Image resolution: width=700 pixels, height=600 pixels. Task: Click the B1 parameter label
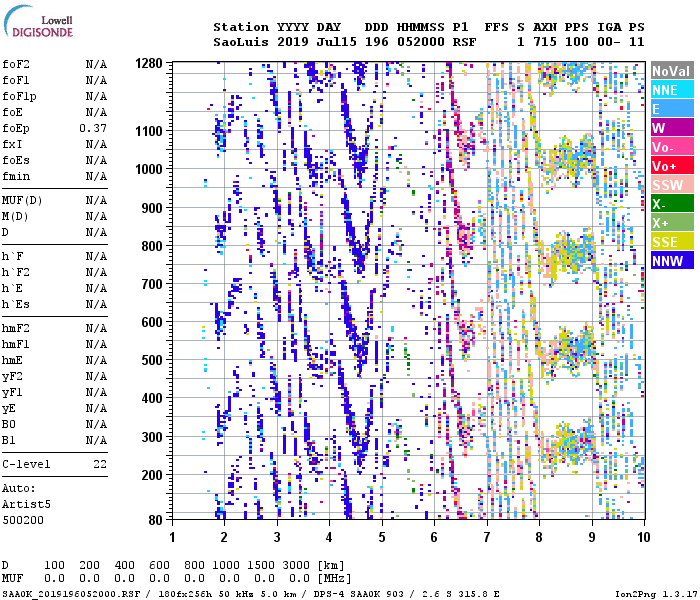pos(9,440)
